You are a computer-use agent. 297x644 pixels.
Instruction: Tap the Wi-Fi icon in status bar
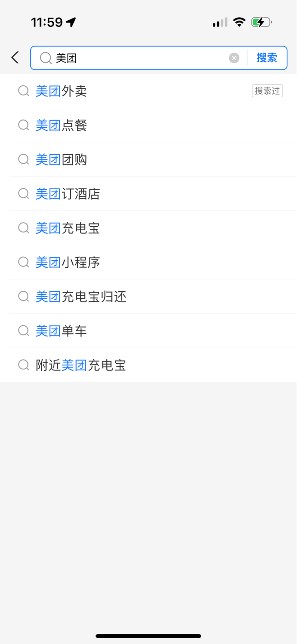[x=239, y=22]
